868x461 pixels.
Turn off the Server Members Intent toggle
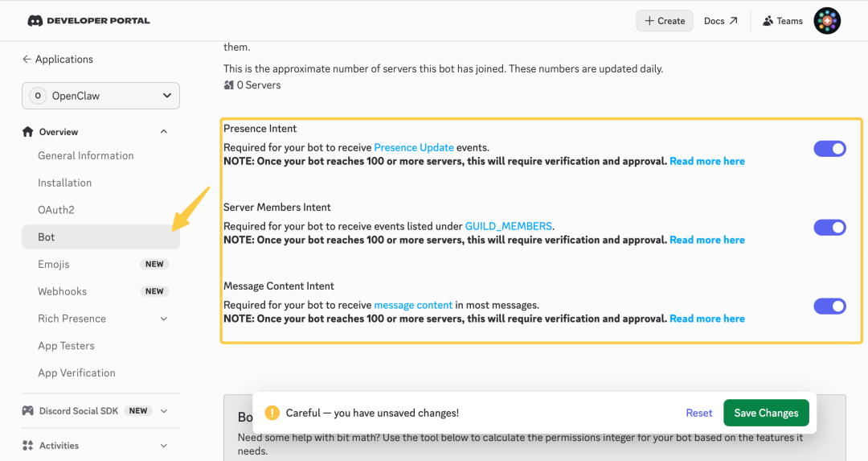tap(829, 227)
